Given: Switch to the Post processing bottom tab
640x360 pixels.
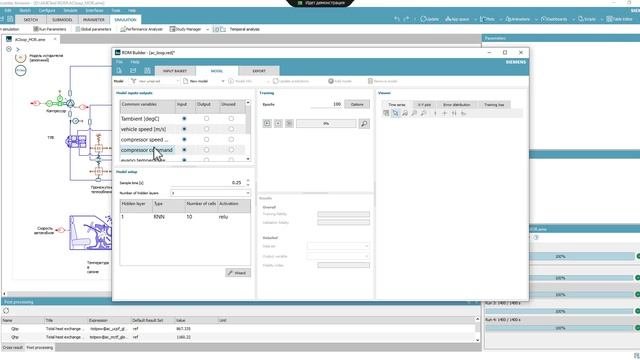Looking at the screenshot, I should 40,348.
